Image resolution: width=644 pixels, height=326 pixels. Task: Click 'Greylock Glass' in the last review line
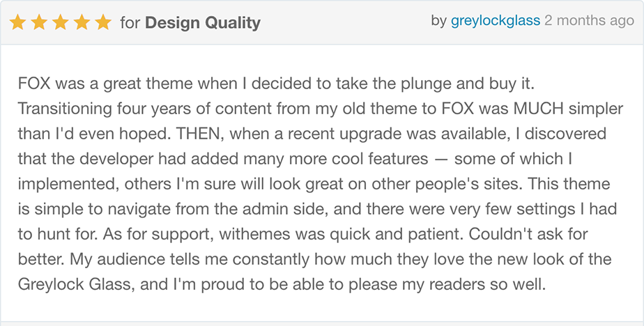click(77, 284)
